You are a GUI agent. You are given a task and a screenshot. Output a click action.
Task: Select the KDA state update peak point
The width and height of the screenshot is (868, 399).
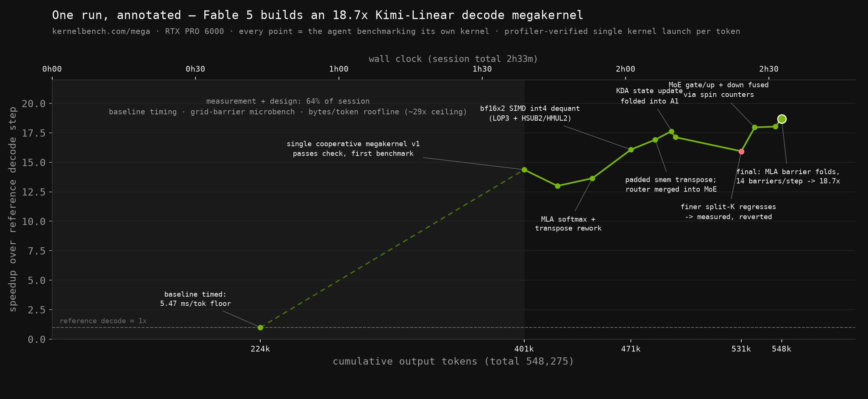[x=671, y=131]
